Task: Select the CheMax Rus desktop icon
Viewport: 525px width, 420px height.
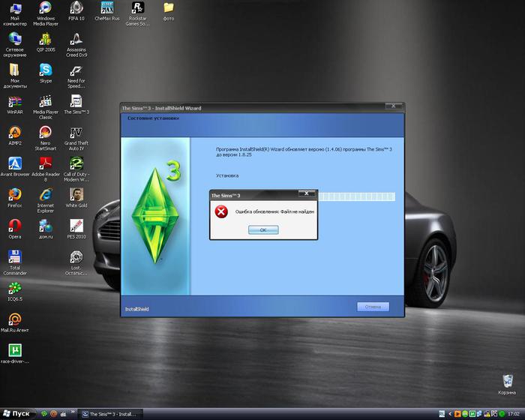Action: [x=107, y=11]
